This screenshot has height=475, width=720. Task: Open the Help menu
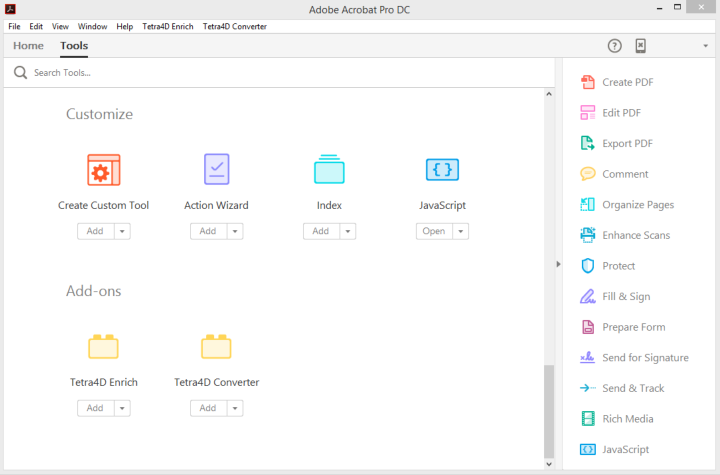124,26
